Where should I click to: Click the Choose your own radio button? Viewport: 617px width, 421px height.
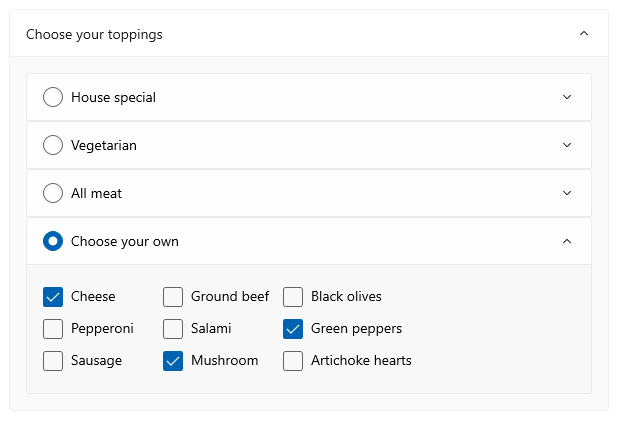[53, 241]
